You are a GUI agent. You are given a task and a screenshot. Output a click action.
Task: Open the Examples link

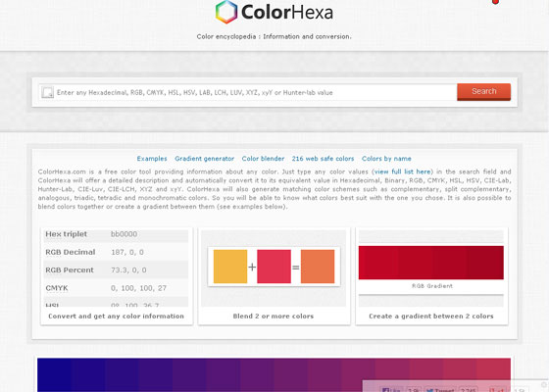click(152, 159)
